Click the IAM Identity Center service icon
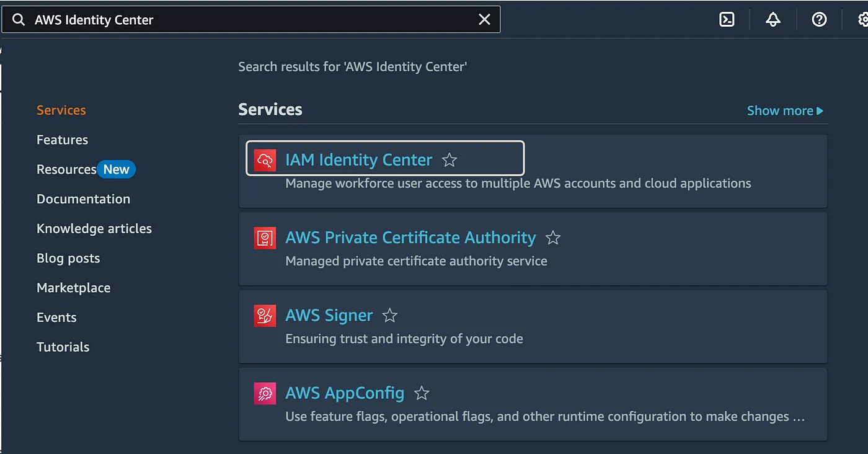 click(x=265, y=160)
